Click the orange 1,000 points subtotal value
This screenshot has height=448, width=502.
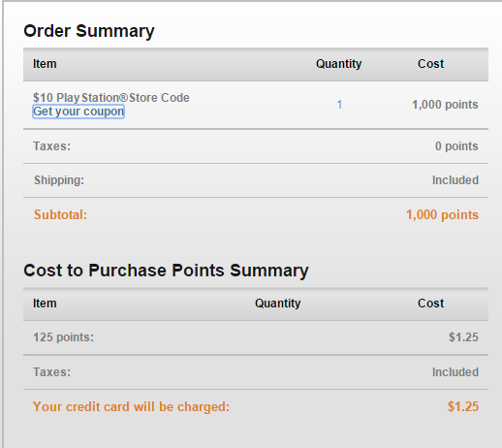coord(442,214)
